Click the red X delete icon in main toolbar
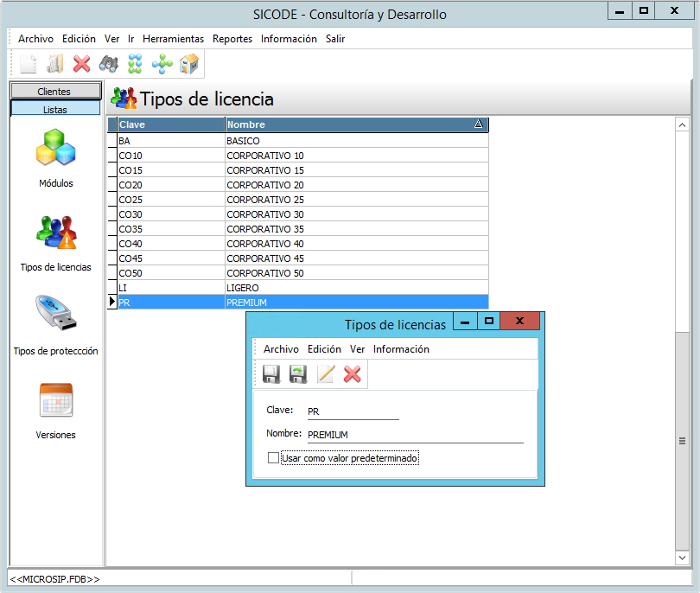 [x=82, y=63]
